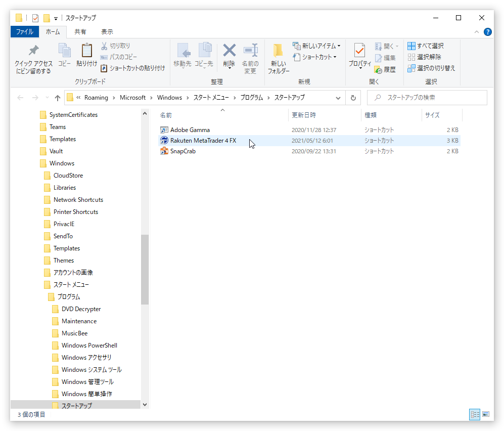Click the tree scrollbar up arrow

click(x=145, y=113)
